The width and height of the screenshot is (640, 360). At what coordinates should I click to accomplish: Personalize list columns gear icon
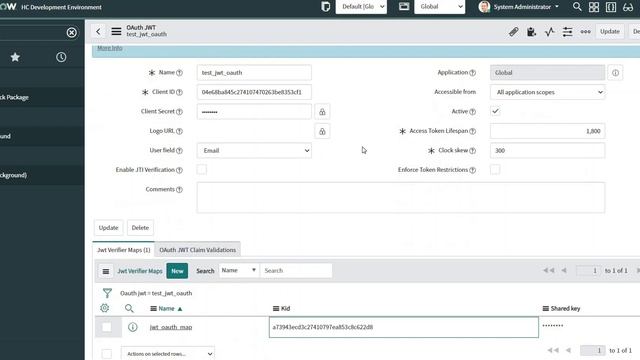pyautogui.click(x=104, y=308)
